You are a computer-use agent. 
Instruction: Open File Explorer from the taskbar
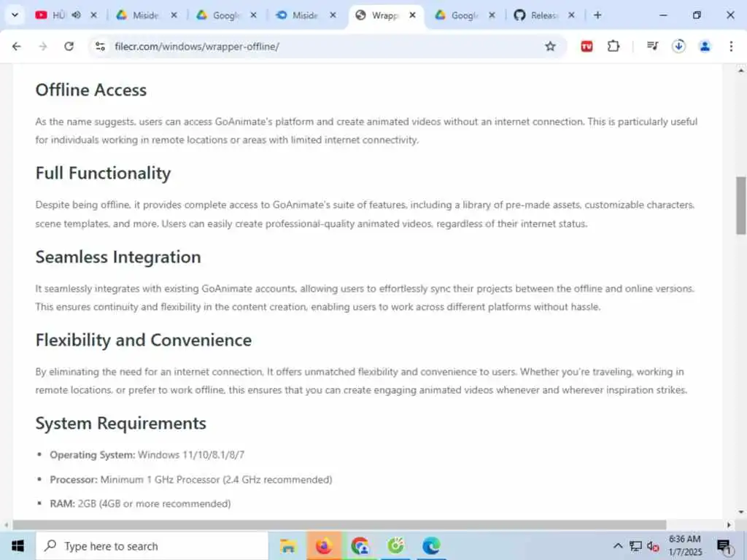(x=287, y=546)
